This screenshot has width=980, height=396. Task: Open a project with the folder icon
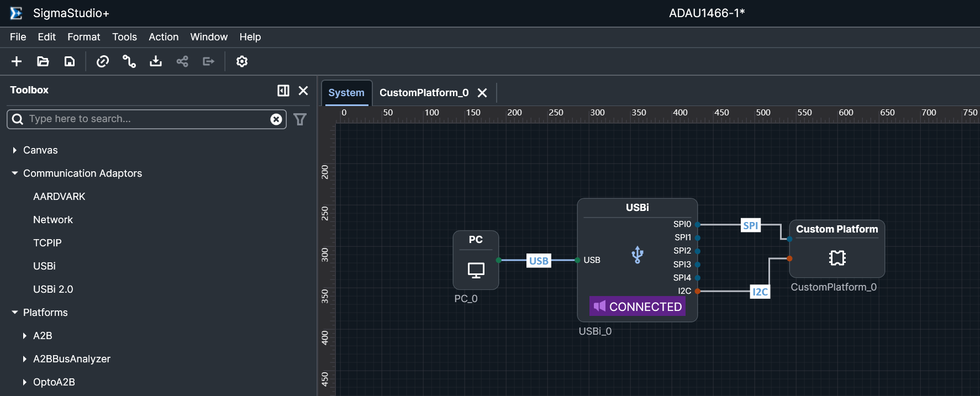[x=43, y=61]
